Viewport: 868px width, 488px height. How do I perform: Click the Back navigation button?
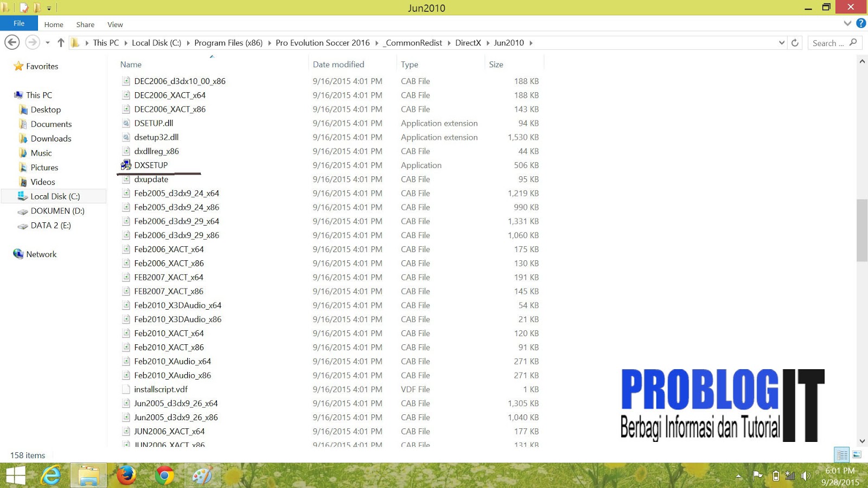coord(12,42)
